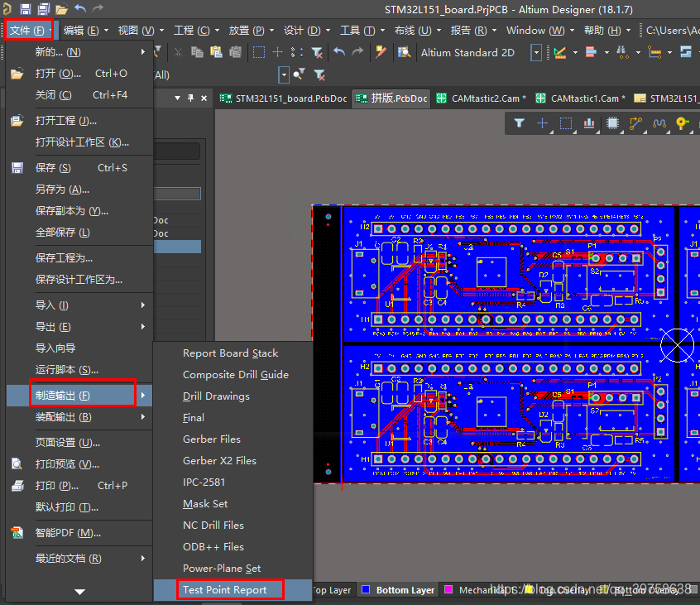Switch to CAMtastic1.Cam tab
This screenshot has height=605, width=700.
(580, 98)
